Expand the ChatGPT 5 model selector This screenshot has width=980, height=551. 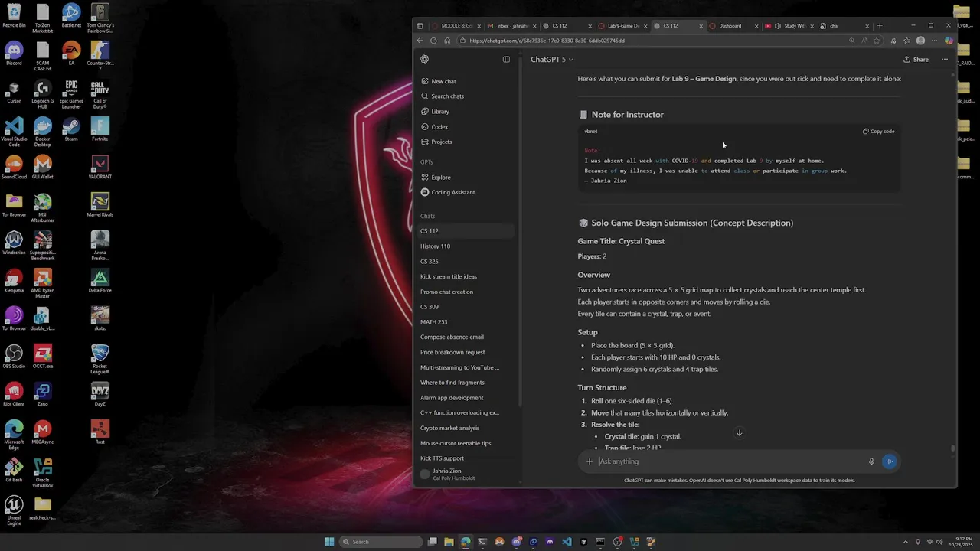(x=552, y=60)
